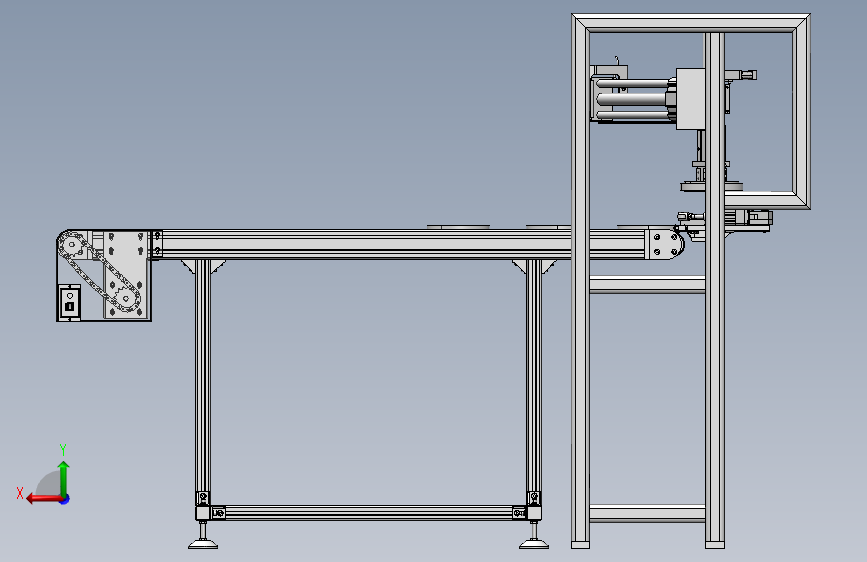Select the lower sprocket of the chain drive
This screenshot has height=562, width=867.
click(x=126, y=299)
